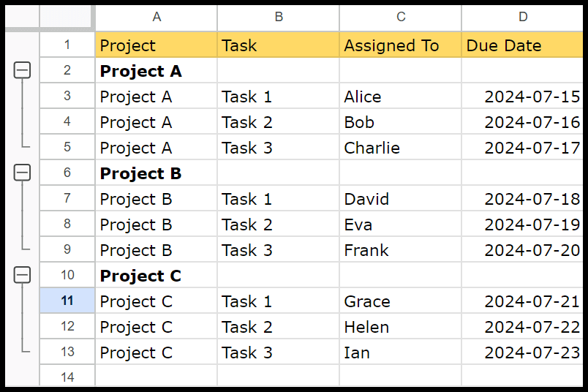
Task: Select the cell containing Alice
Action: point(401,96)
